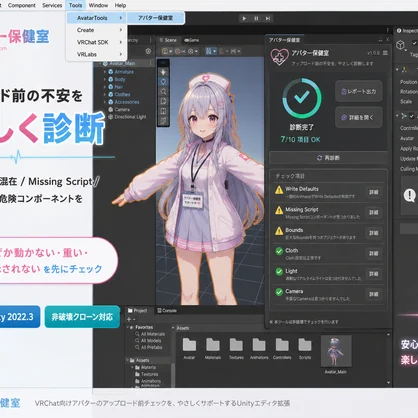Open the Help menu

[x=120, y=5]
